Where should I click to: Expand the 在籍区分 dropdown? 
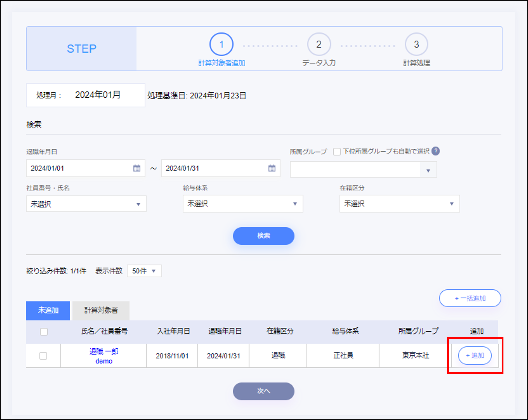click(399, 204)
